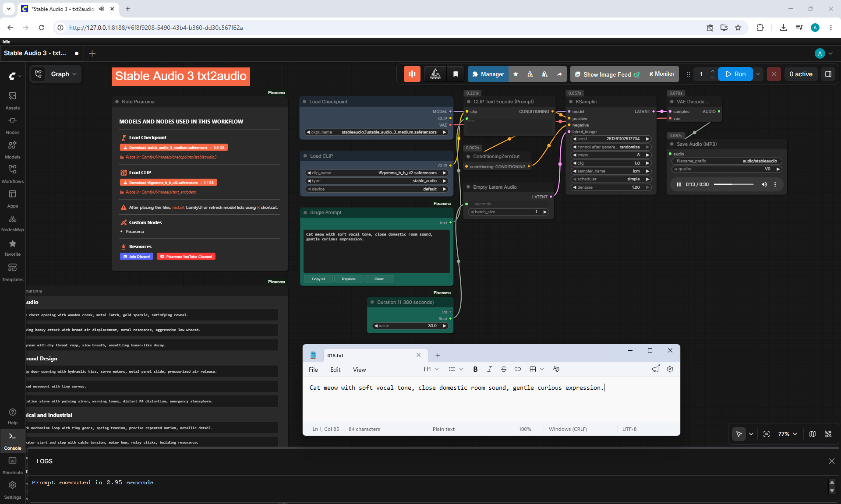Open the Edit menu in Notepad

pos(335,370)
